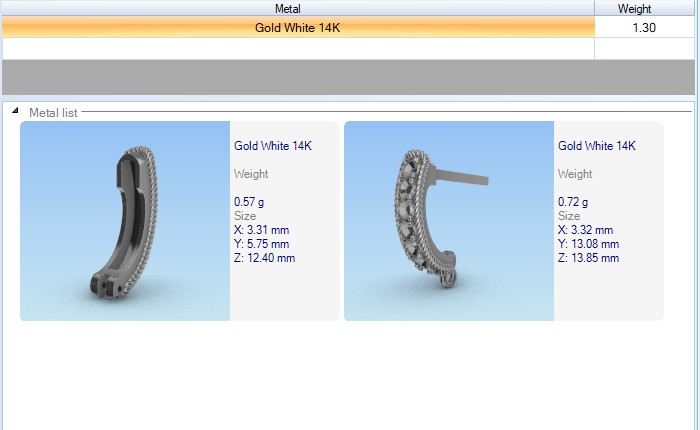The image size is (700, 430).
Task: Click the X: 3.32 mm dimension
Action: click(586, 230)
